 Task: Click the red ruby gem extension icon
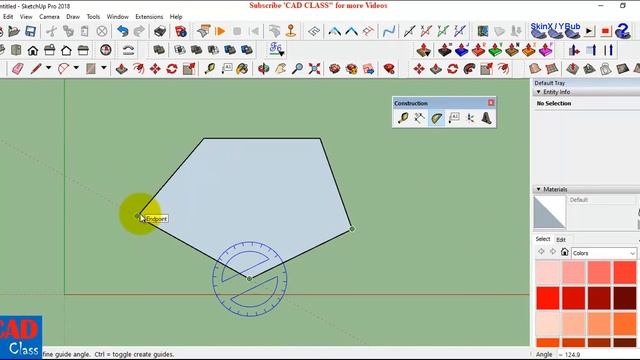(x=389, y=69)
